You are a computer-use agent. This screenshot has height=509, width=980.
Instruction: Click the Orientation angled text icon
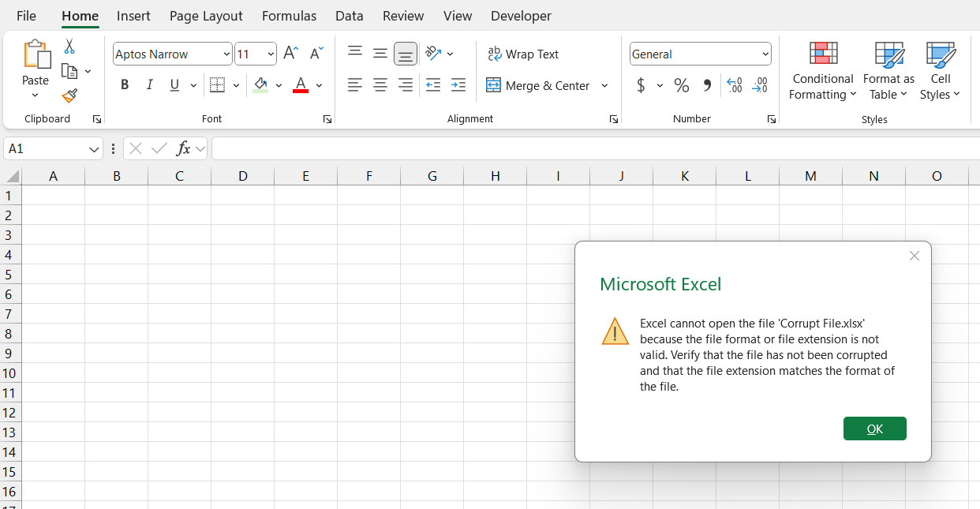(x=433, y=53)
